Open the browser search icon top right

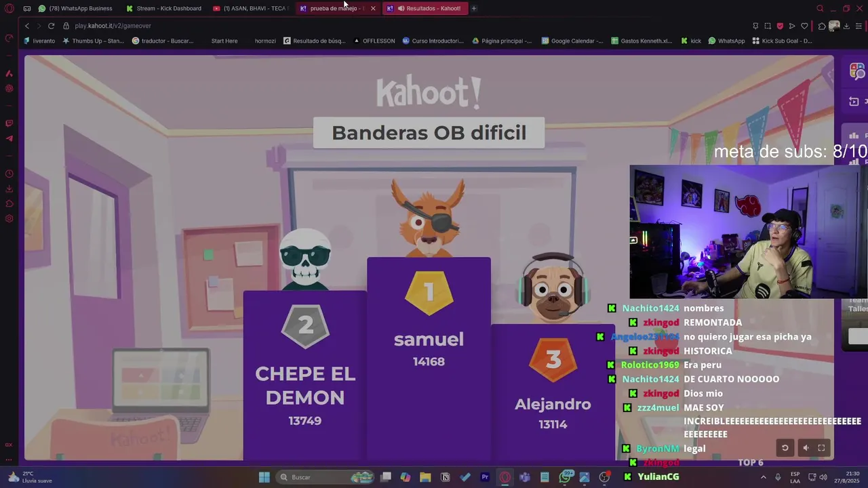point(820,8)
